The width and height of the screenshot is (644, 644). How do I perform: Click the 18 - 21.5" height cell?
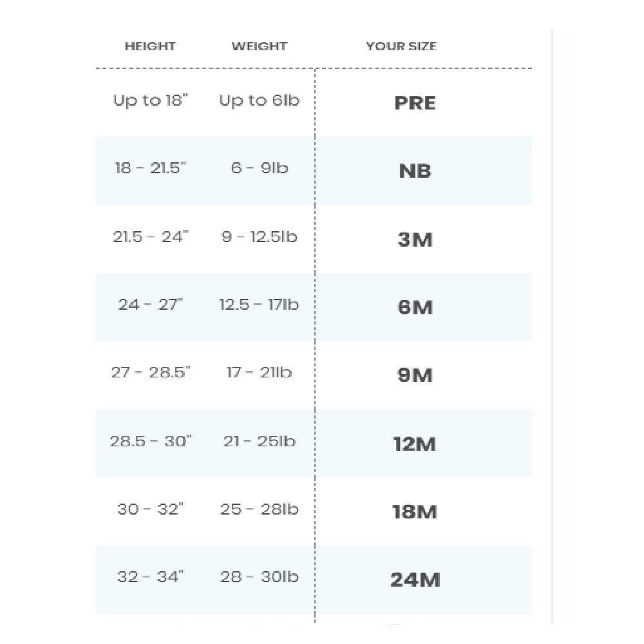[150, 167]
